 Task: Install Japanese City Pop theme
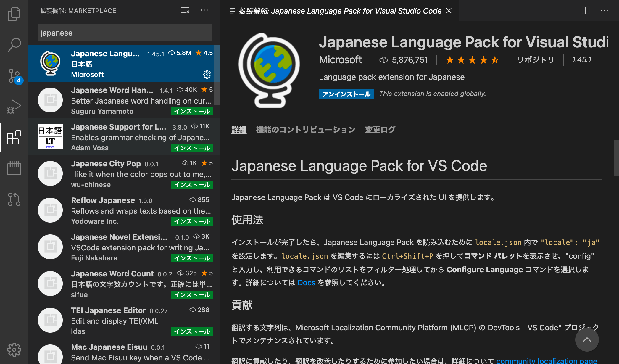coord(192,185)
